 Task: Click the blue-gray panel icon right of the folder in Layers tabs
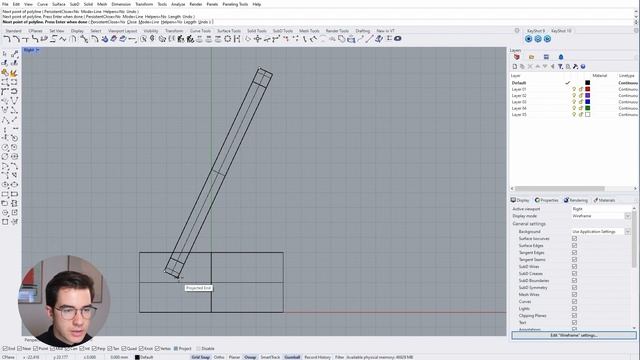pyautogui.click(x=546, y=57)
